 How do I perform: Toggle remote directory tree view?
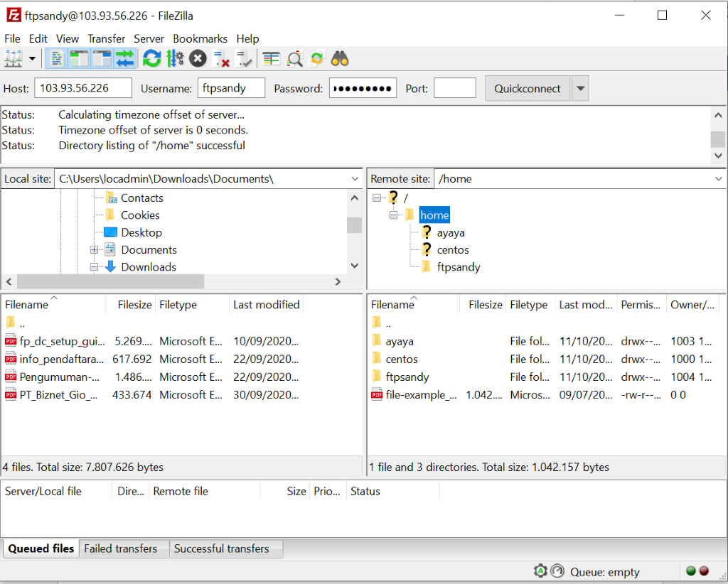pos(102,59)
